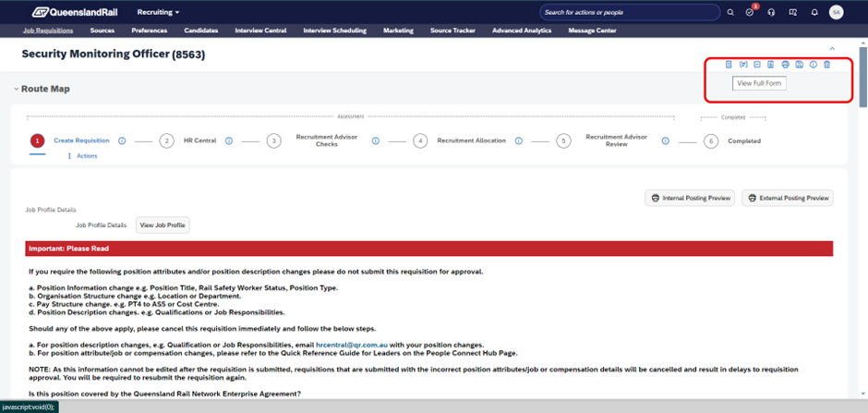Image resolution: width=868 pixels, height=413 pixels.
Task: Open Interview Scheduling tab
Action: coord(335,30)
